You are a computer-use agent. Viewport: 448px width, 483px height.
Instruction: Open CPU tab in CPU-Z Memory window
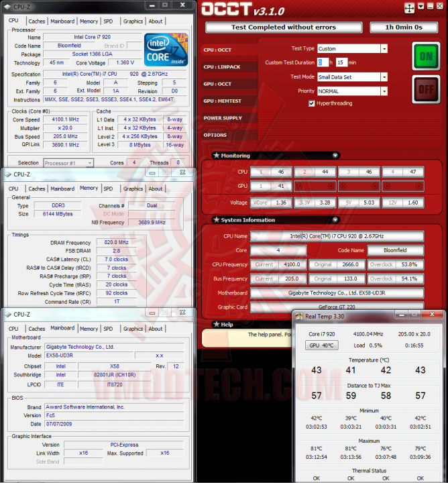13,189
